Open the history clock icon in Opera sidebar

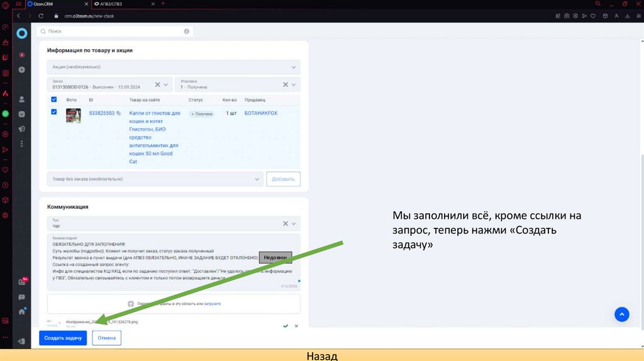(5, 186)
